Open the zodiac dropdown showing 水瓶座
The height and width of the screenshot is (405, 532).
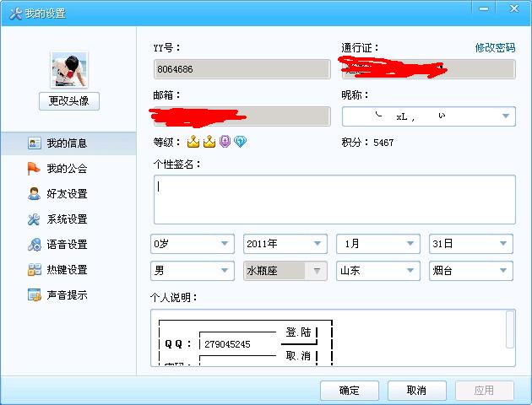285,271
